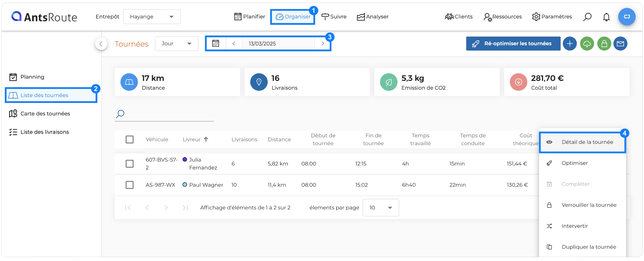
Task: Switch to the Organiser tab
Action: click(x=293, y=17)
